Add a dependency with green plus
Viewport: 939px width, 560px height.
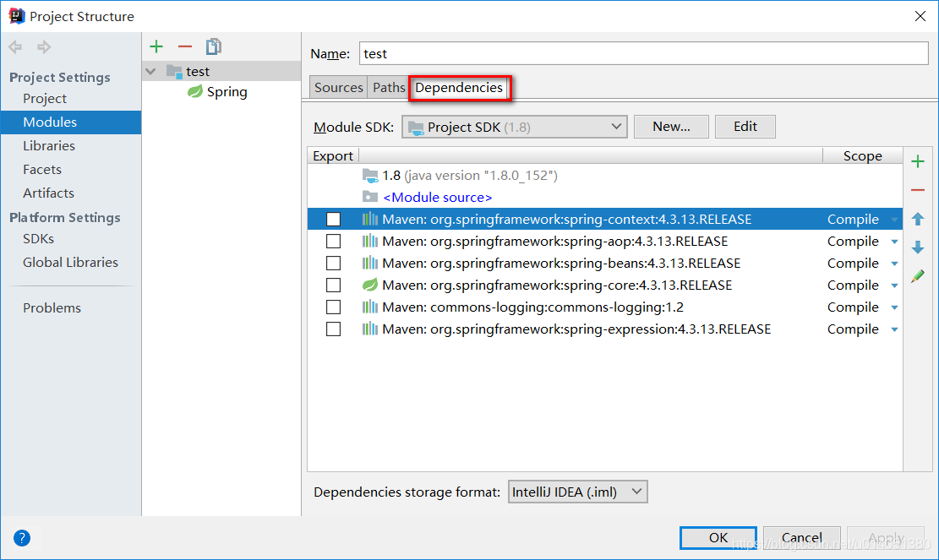point(917,161)
